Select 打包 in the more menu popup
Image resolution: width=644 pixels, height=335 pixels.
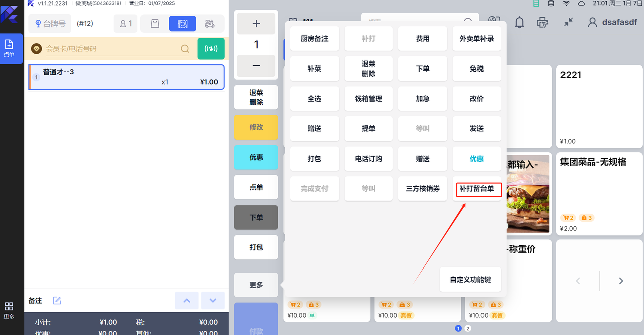314,159
